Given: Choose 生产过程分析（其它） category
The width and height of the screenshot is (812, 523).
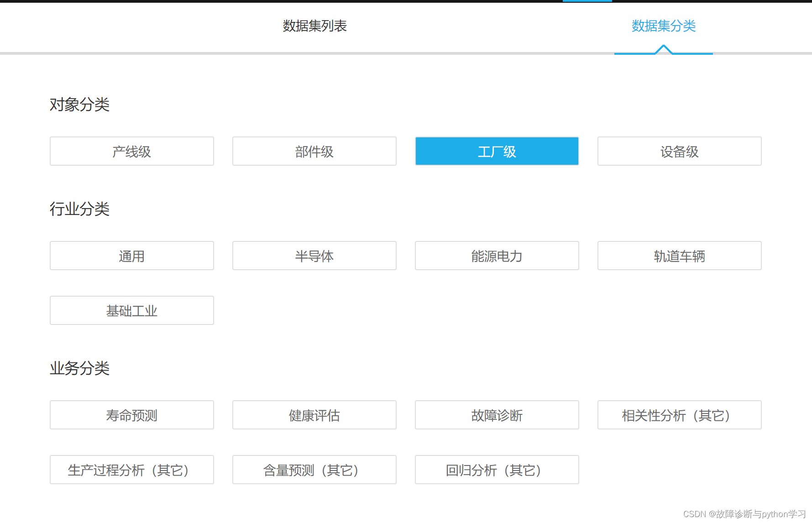Looking at the screenshot, I should pyautogui.click(x=132, y=470).
